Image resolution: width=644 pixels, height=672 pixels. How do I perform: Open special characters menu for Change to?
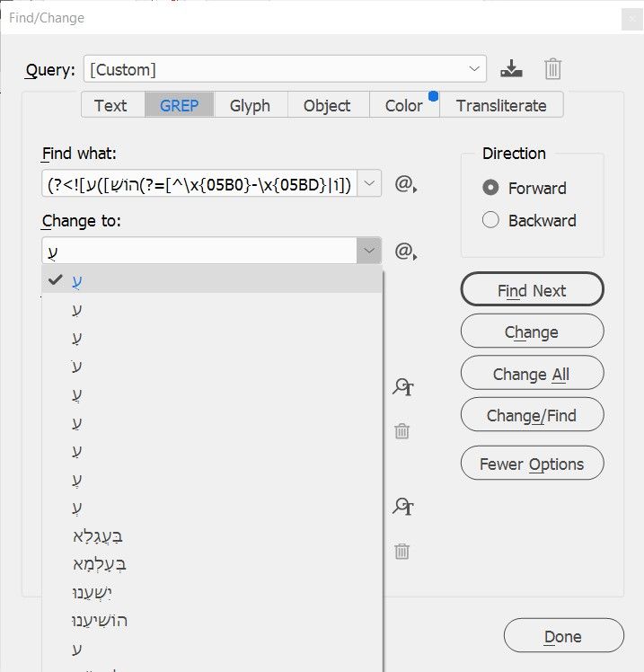point(407,252)
